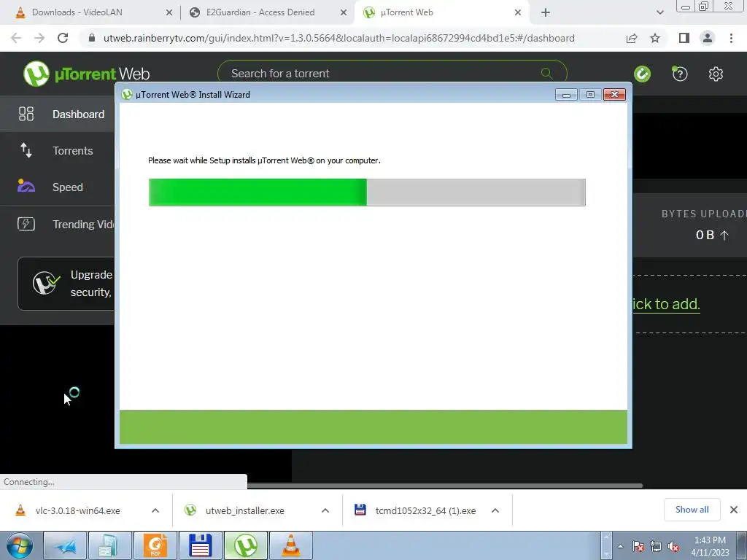Viewport: 747px width, 560px height.
Task: Expand options for utweb_installer.exe
Action: coord(325,510)
